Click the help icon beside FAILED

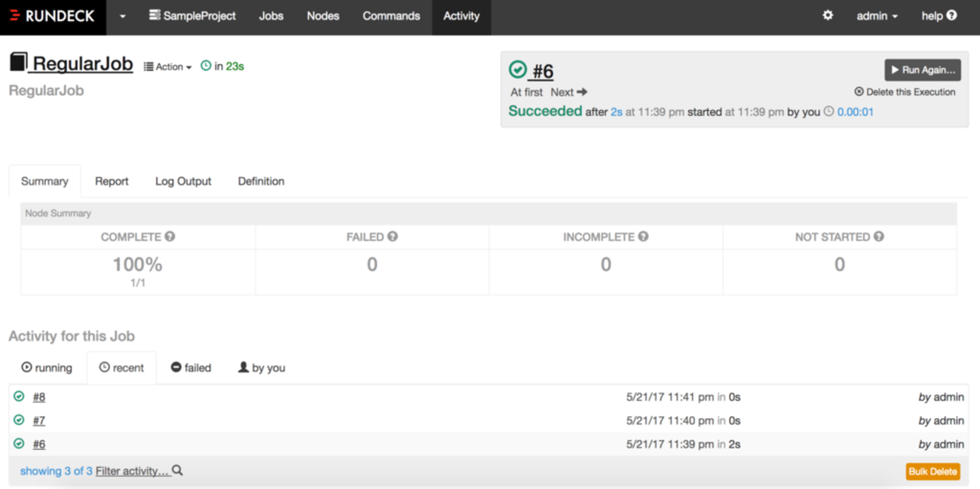393,237
